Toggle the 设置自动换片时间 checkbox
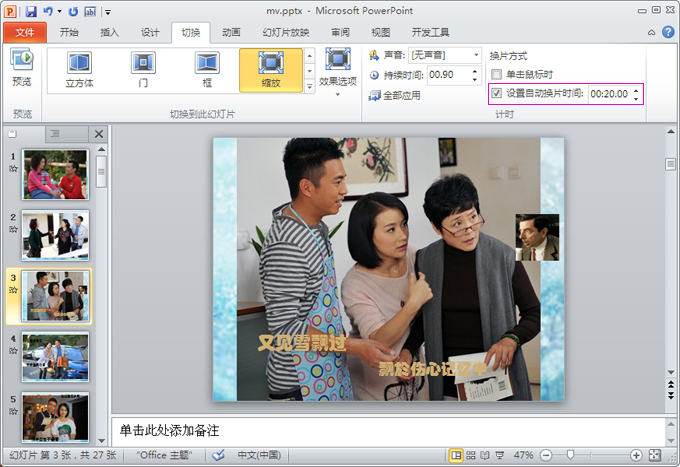Viewport: 680px width, 467px height. [x=497, y=93]
